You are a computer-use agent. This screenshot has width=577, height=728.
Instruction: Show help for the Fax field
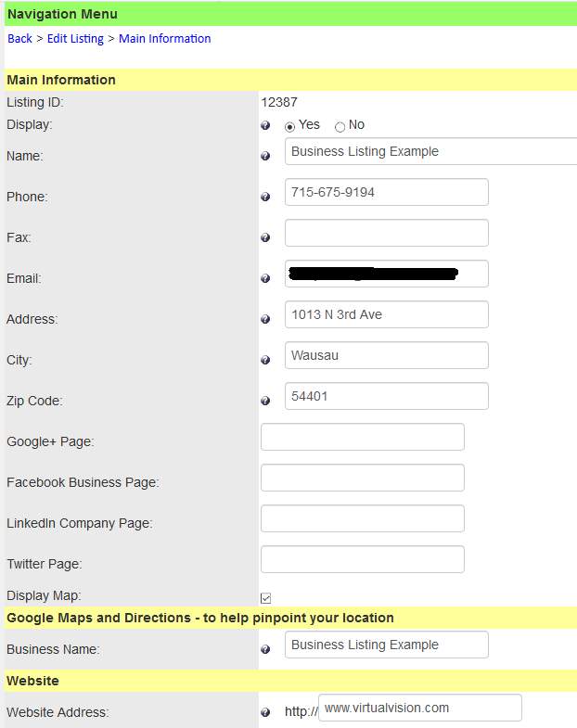(x=265, y=237)
